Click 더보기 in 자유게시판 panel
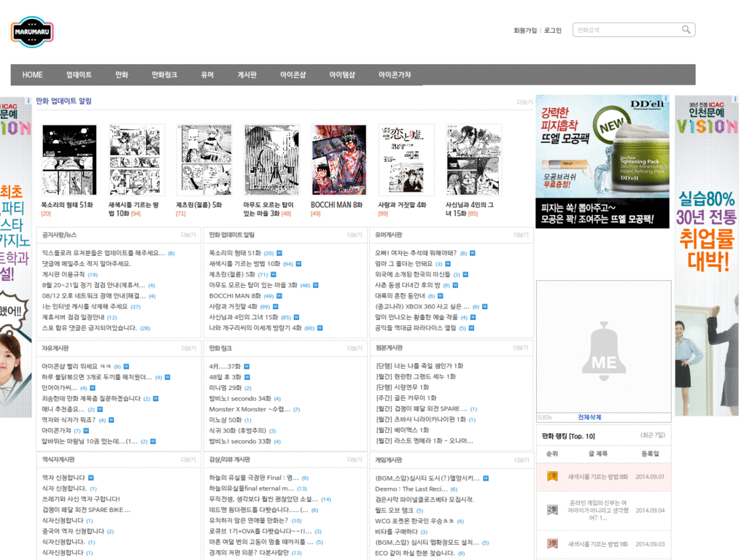 189,348
